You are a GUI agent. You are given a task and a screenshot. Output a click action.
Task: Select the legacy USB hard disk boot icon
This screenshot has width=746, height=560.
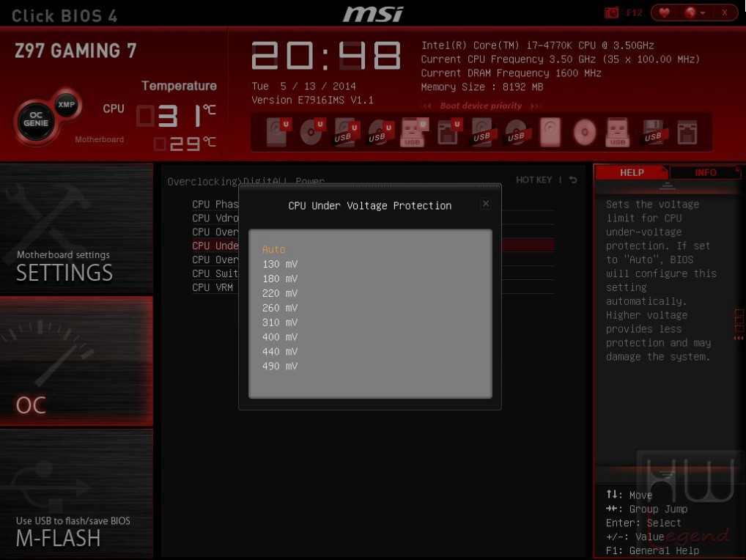(483, 132)
